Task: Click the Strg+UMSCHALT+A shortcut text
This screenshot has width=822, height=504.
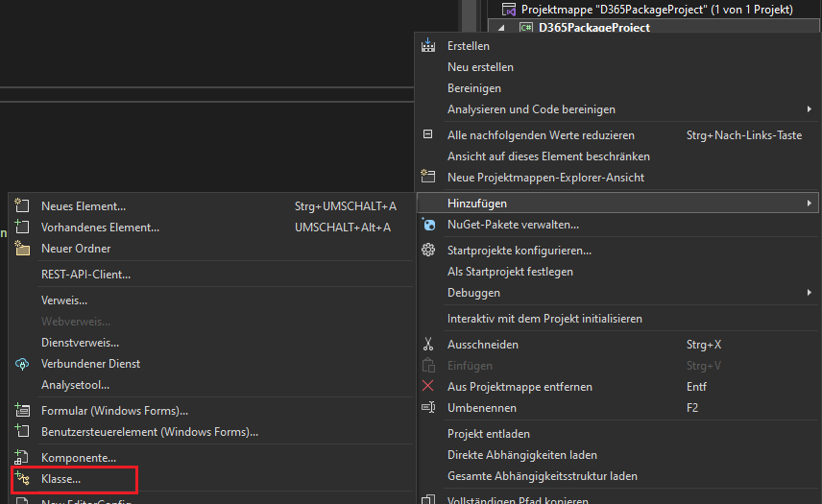Action: click(x=346, y=205)
